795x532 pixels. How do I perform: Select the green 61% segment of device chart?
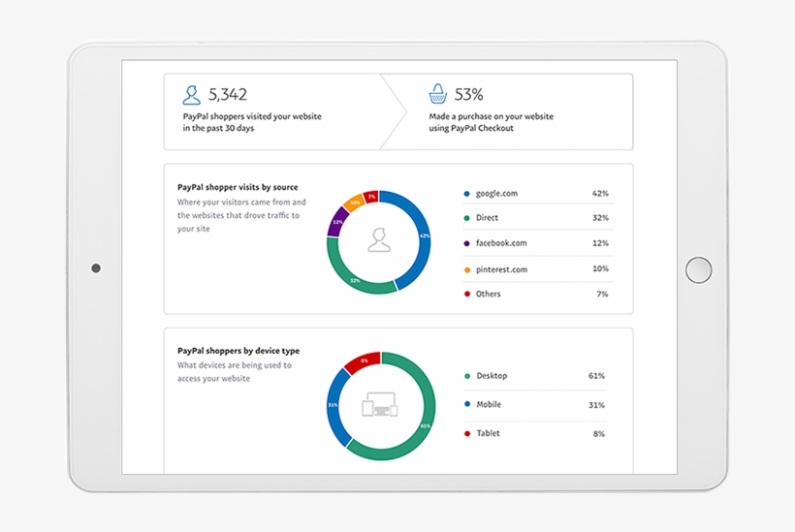click(x=425, y=425)
